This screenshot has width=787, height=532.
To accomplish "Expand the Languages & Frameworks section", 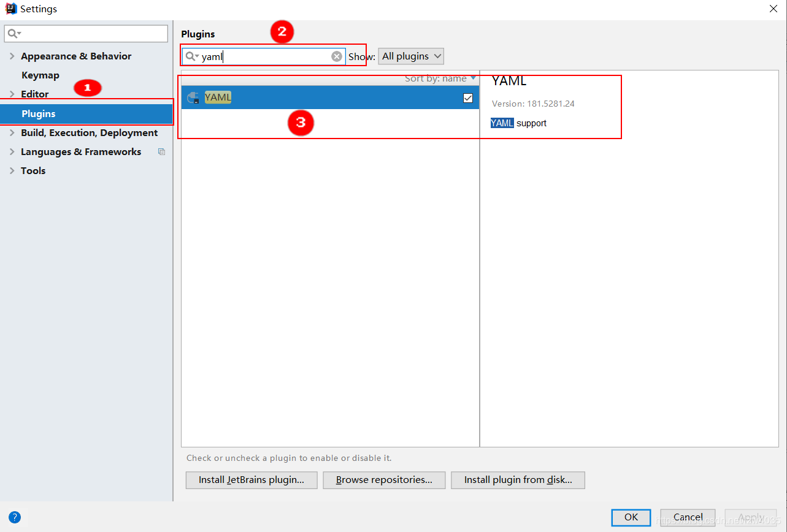I will (12, 152).
